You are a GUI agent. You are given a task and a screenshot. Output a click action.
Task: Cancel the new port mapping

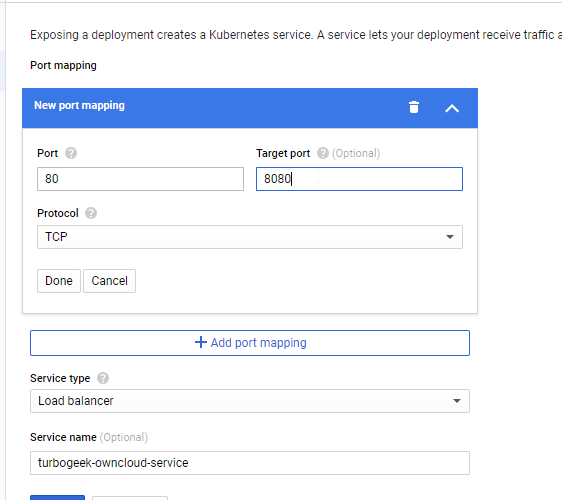coord(110,281)
